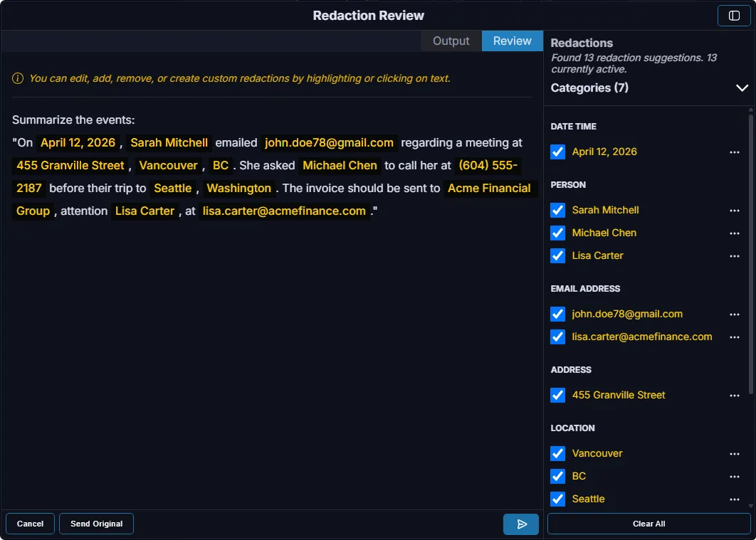The width and height of the screenshot is (756, 540).
Task: Click highlighted lisa.carter@acmefinance.com in text
Action: [x=284, y=211]
